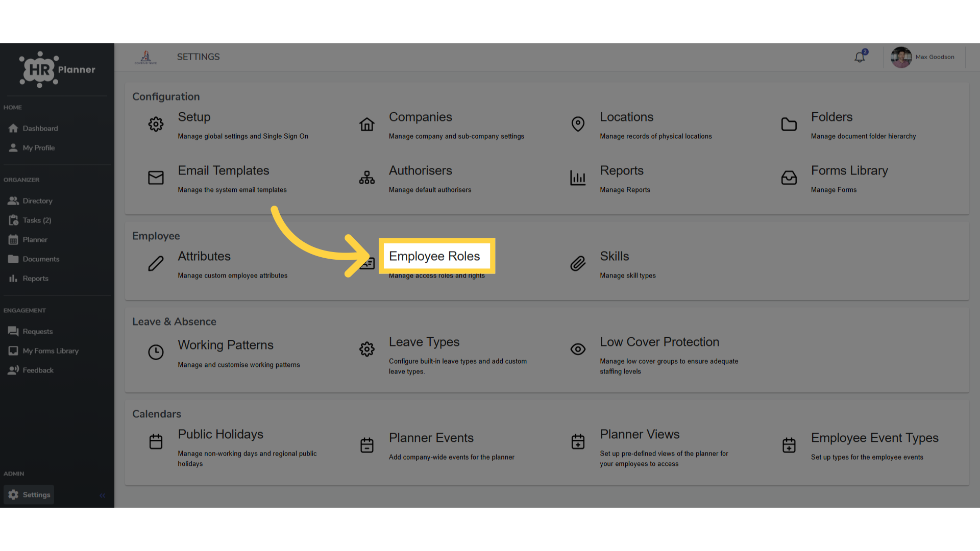Open the Max Goodson user menu
980x551 pixels.
click(923, 57)
